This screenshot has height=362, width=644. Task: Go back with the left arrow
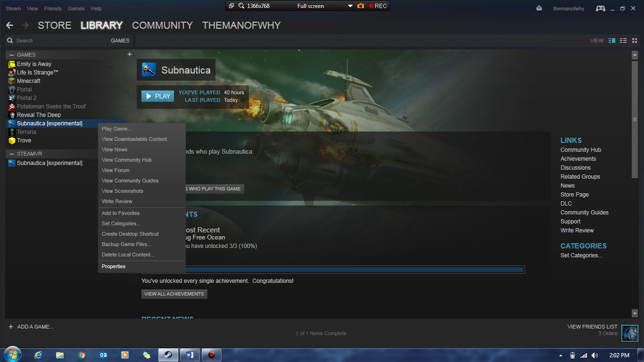click(9, 25)
